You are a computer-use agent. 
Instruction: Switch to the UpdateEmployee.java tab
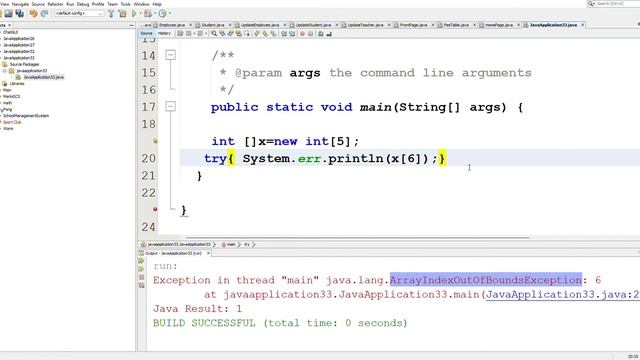pos(260,25)
